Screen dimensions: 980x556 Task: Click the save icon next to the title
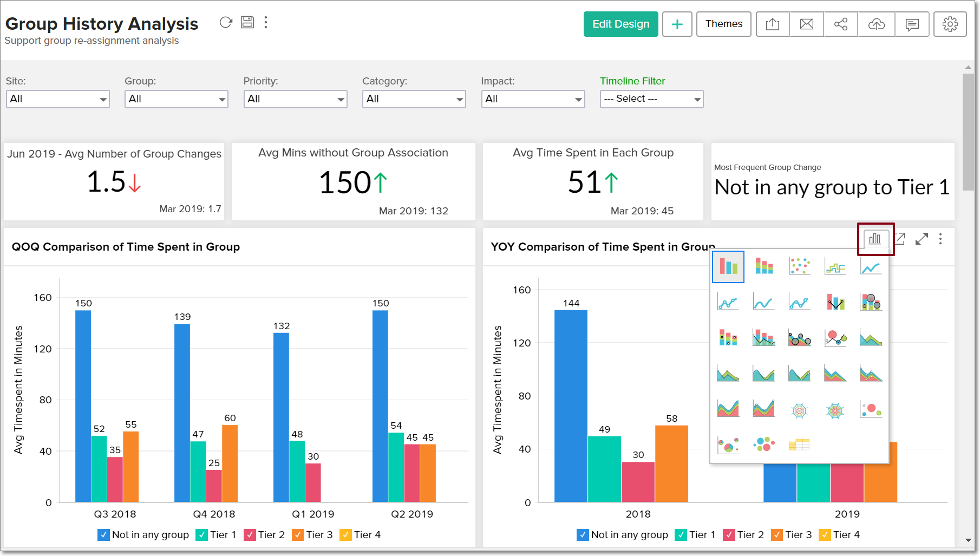(x=247, y=22)
